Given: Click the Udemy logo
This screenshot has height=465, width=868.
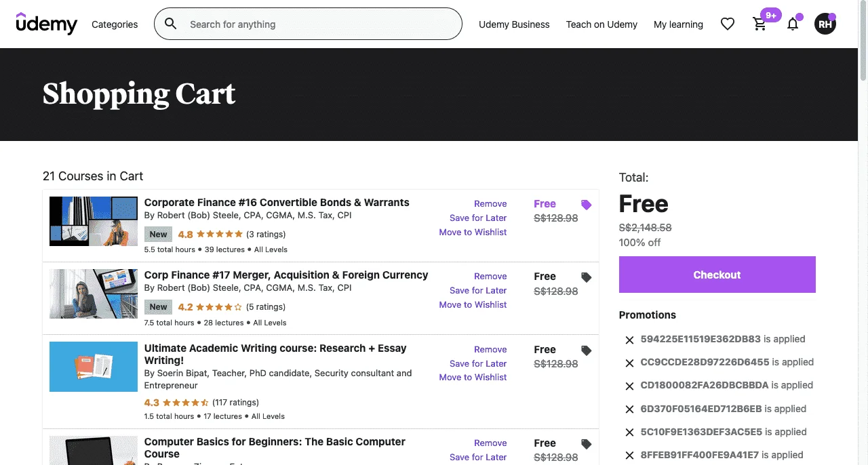Looking at the screenshot, I should tap(47, 24).
